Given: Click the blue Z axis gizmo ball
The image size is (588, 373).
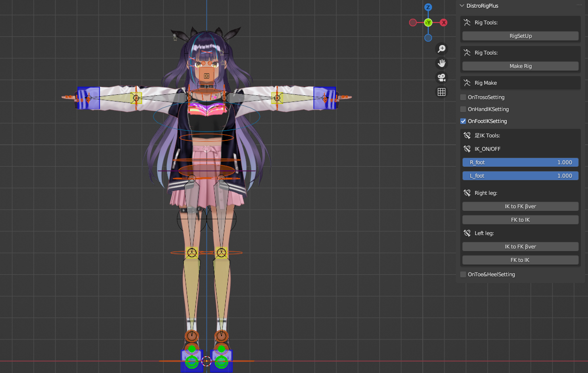Looking at the screenshot, I should tap(428, 7).
